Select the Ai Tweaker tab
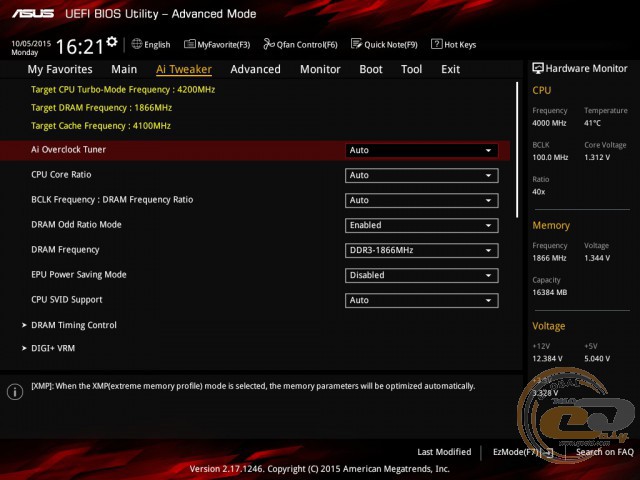Image resolution: width=640 pixels, height=480 pixels. (x=184, y=69)
